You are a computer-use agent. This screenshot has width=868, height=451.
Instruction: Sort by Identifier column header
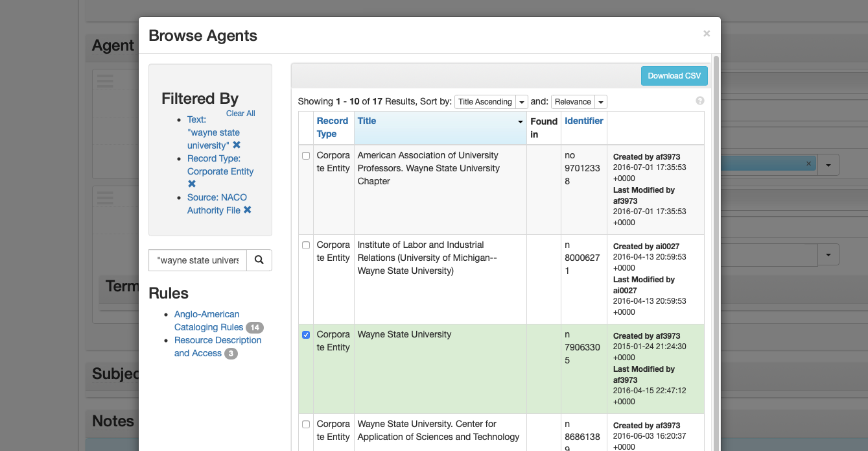click(583, 121)
